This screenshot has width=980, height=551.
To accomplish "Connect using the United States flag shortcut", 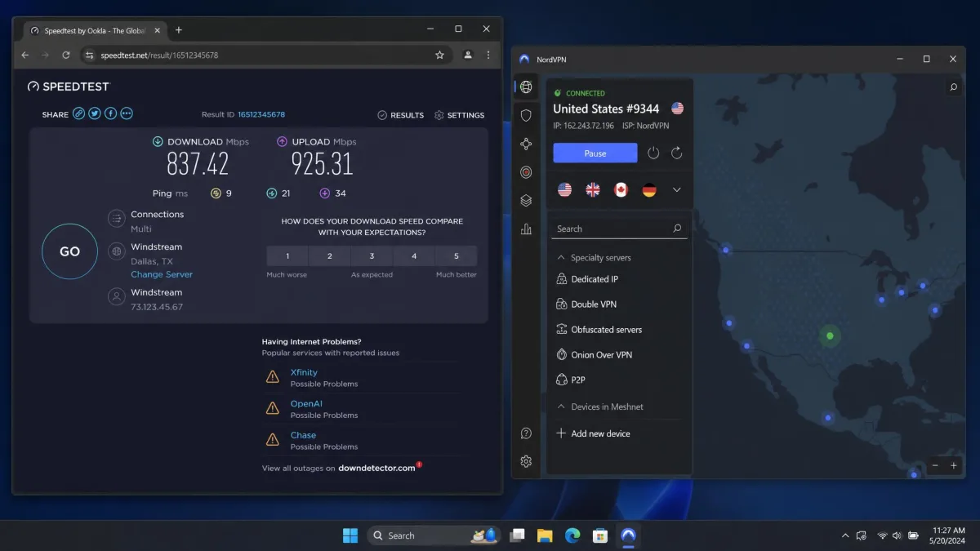I will (x=564, y=189).
